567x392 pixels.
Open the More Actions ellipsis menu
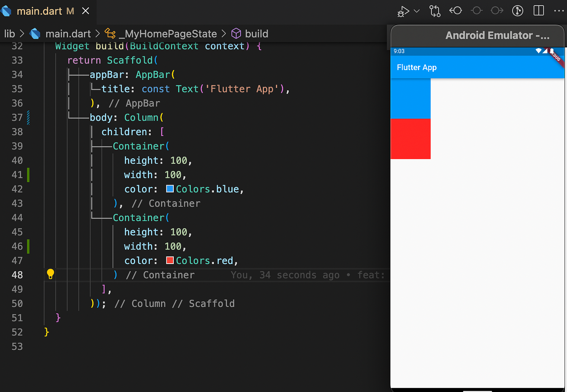[x=559, y=11]
